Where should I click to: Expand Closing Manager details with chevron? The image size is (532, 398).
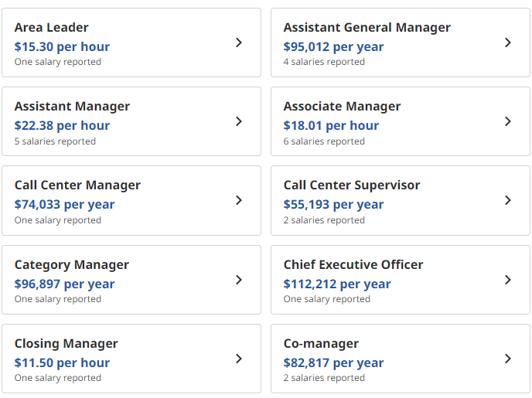point(239,359)
